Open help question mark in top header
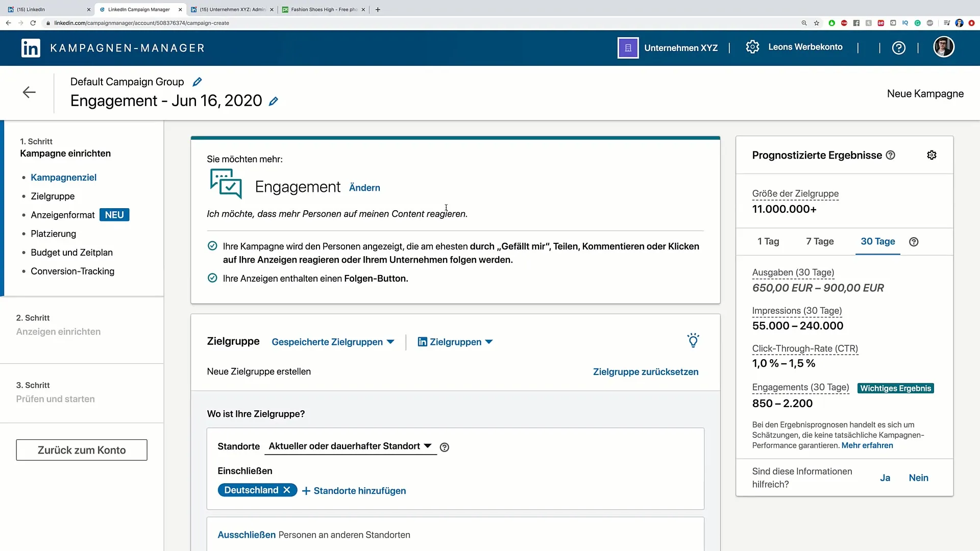The width and height of the screenshot is (980, 551). 898,47
